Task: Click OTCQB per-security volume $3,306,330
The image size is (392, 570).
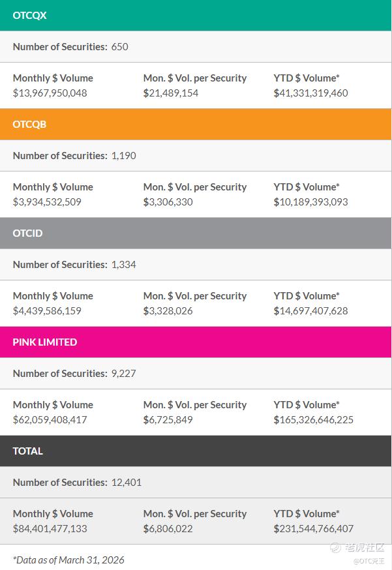Action: [168, 202]
